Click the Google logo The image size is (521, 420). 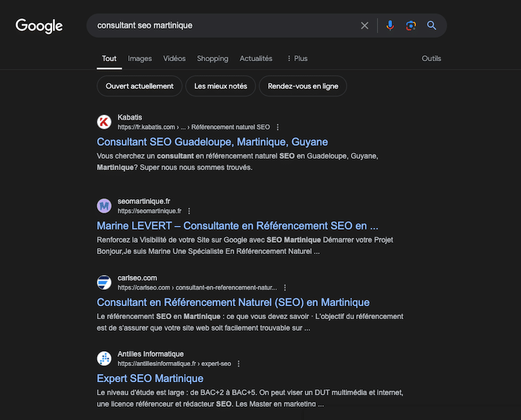pyautogui.click(x=39, y=25)
